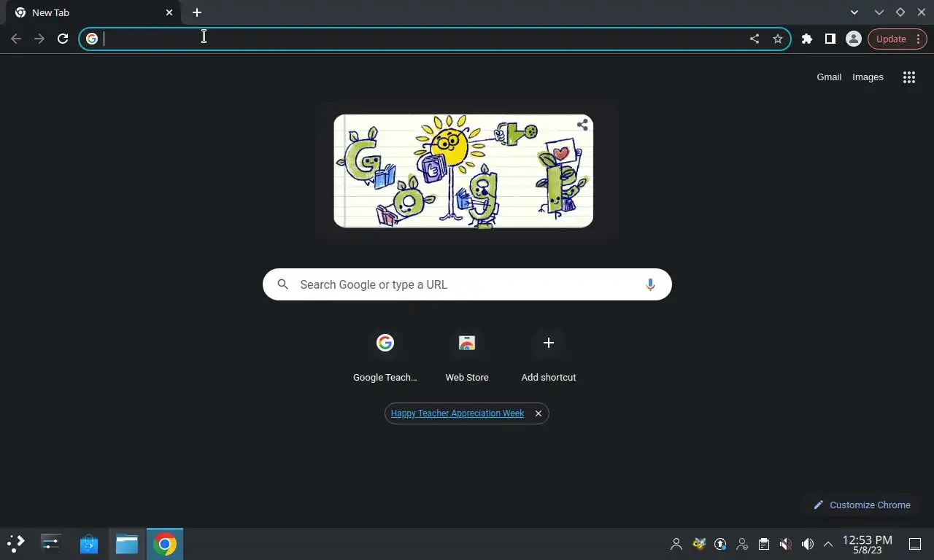Click the Google Doodle image
The width and height of the screenshot is (934, 560).
click(463, 171)
